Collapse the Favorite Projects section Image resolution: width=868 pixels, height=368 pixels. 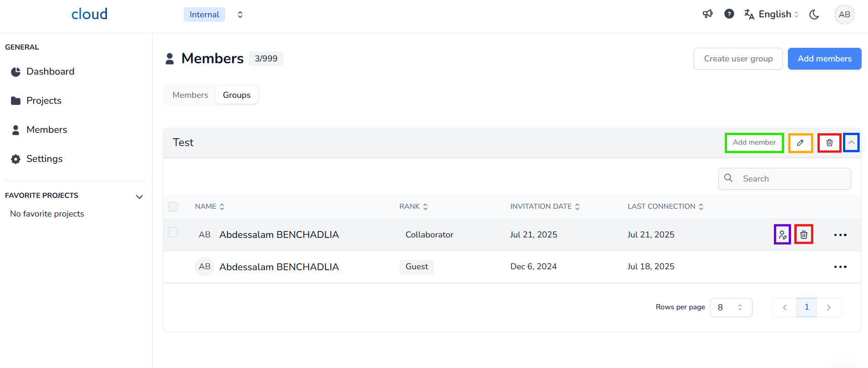pos(140,197)
